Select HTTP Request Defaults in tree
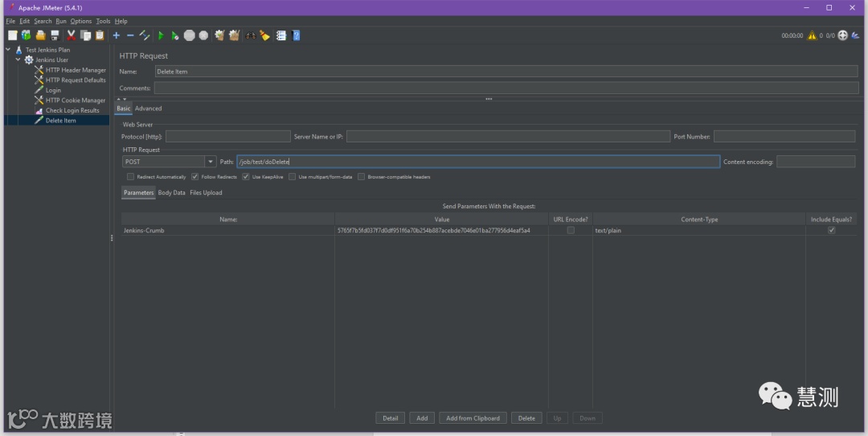The height and width of the screenshot is (436, 868). click(x=76, y=80)
